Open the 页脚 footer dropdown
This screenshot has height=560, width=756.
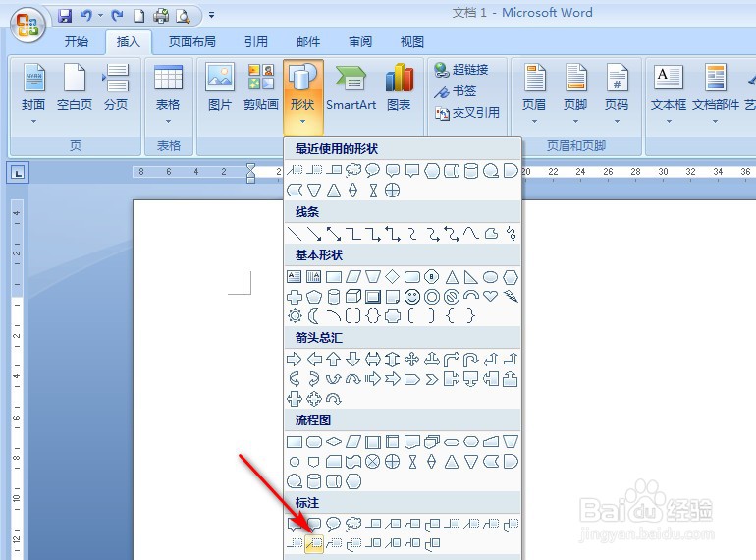tap(575, 94)
